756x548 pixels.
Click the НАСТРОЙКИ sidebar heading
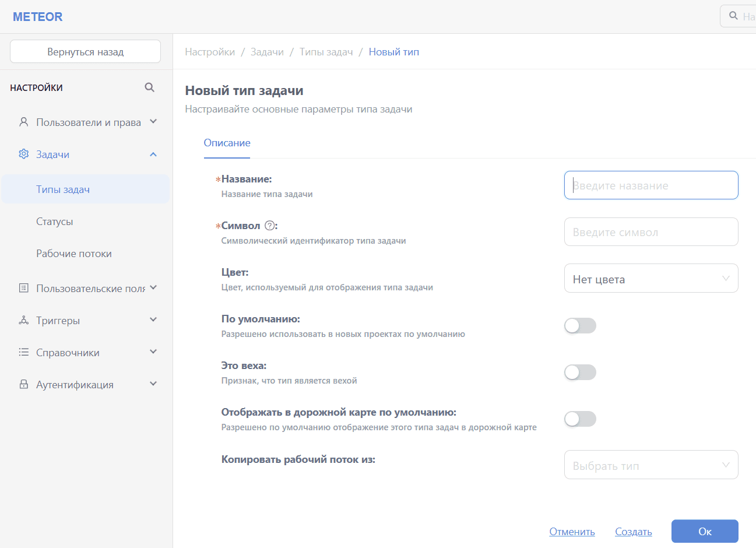(x=36, y=87)
